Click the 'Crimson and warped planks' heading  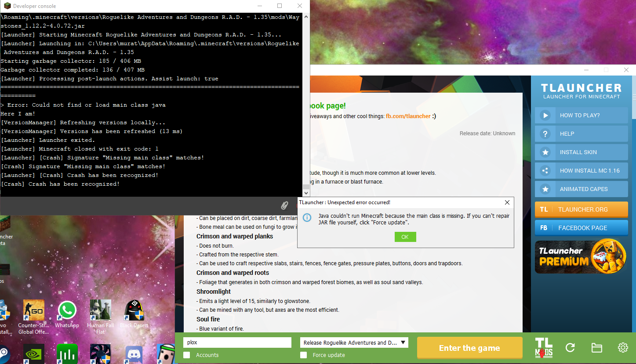click(235, 236)
